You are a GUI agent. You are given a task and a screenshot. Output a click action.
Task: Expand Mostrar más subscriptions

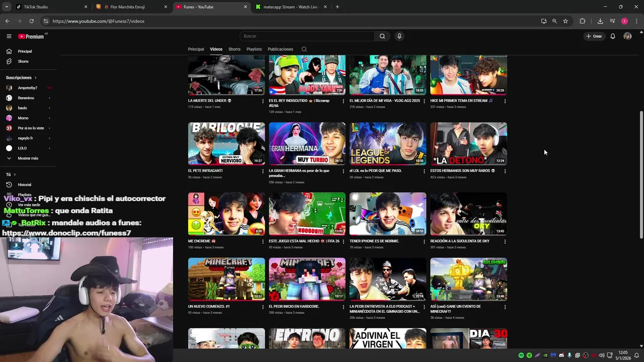[28, 158]
